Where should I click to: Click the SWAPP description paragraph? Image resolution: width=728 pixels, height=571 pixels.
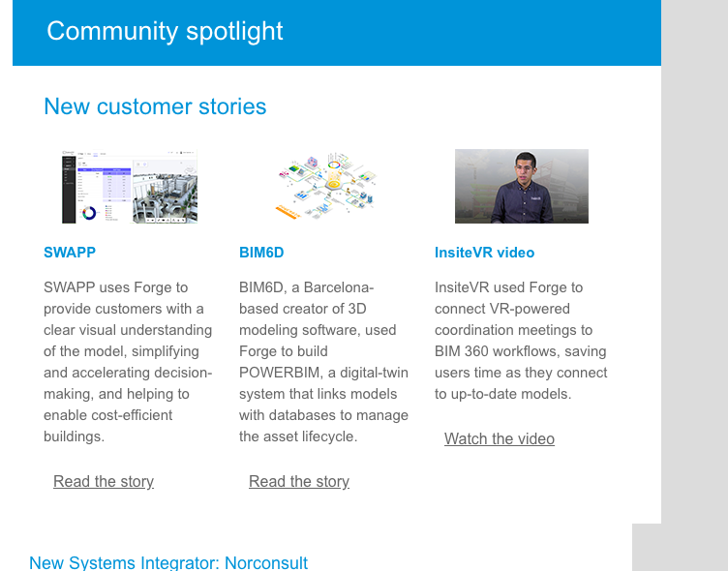point(126,362)
